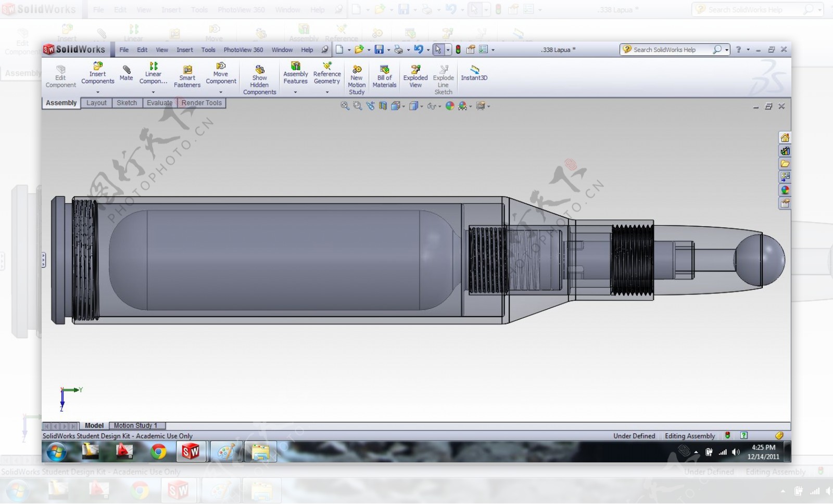Click the Exploded View tool
Image resolution: width=833 pixels, height=504 pixels.
[415, 76]
